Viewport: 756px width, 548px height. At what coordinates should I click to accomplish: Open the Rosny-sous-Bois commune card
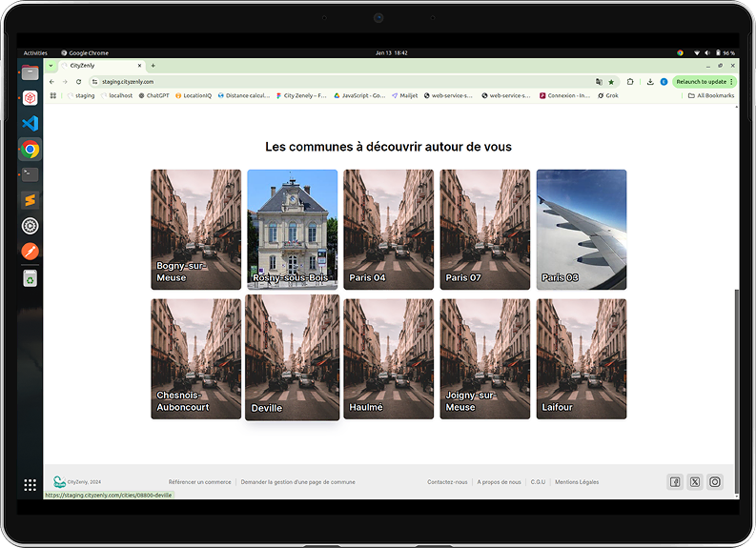[292, 230]
